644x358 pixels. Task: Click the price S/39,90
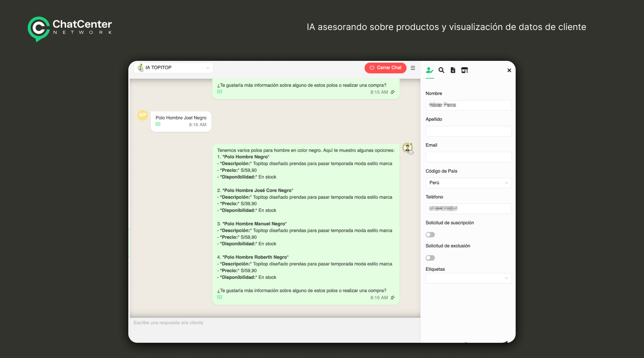249,204
